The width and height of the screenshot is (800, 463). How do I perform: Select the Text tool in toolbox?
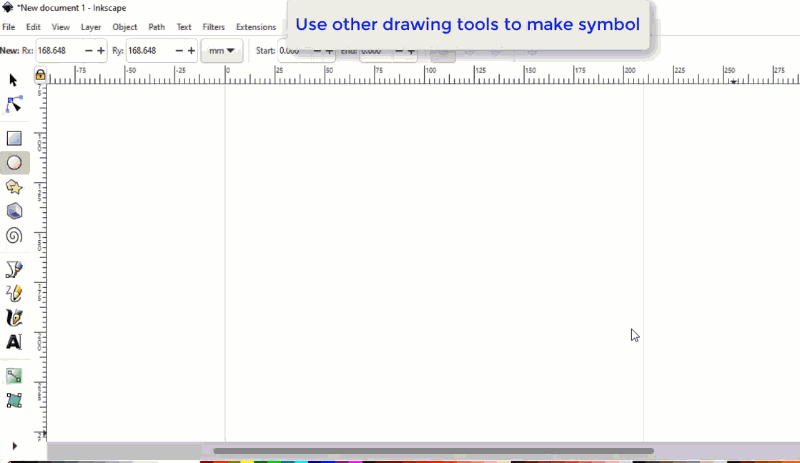(x=14, y=342)
